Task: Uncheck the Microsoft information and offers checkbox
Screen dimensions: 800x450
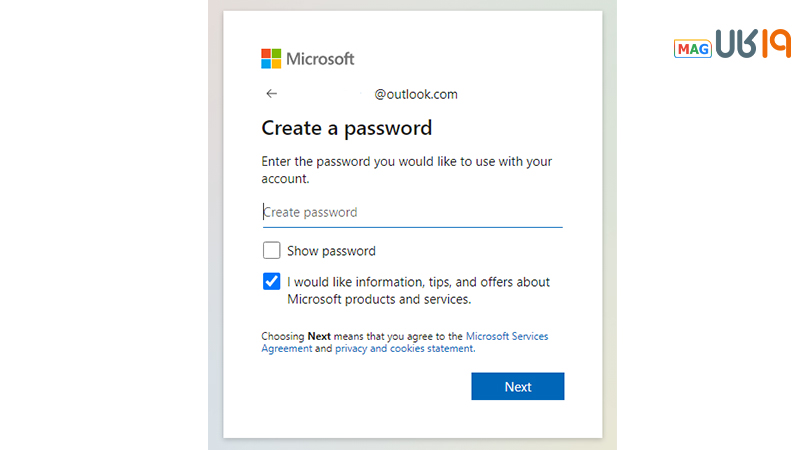Action: pyautogui.click(x=271, y=282)
